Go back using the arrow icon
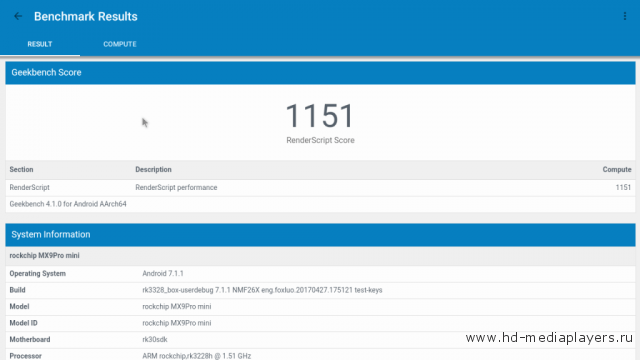This screenshot has width=640, height=360. click(x=18, y=16)
